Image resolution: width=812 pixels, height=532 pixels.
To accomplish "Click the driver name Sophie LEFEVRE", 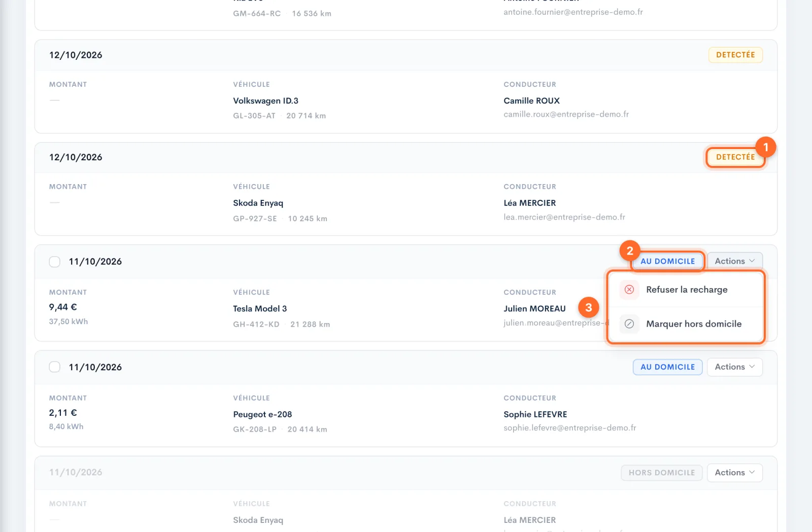I will (x=535, y=414).
